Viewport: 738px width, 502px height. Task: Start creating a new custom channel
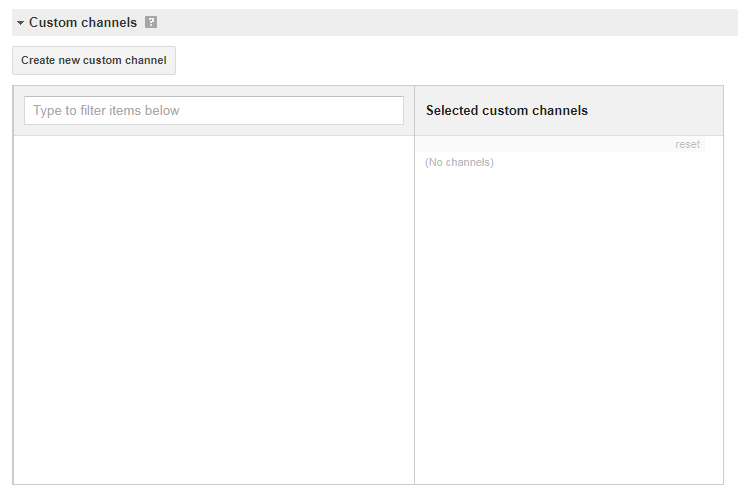(94, 60)
